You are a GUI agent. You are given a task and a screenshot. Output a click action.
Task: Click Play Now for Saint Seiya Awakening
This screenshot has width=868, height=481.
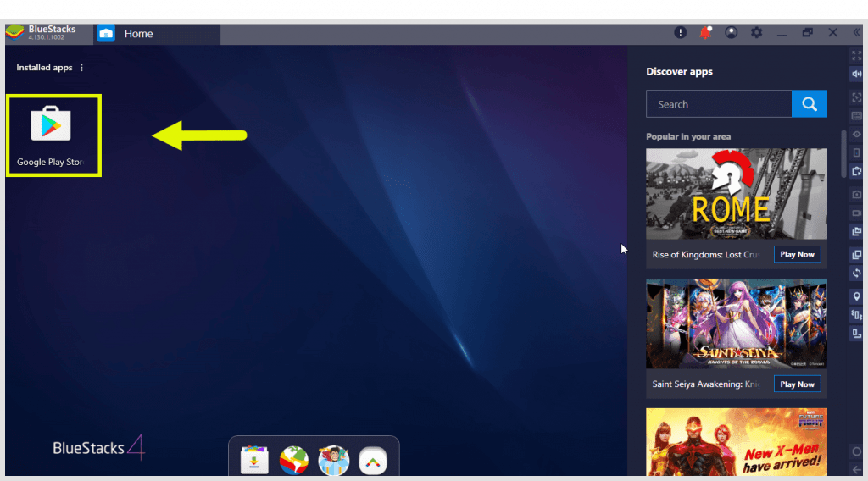click(x=797, y=384)
